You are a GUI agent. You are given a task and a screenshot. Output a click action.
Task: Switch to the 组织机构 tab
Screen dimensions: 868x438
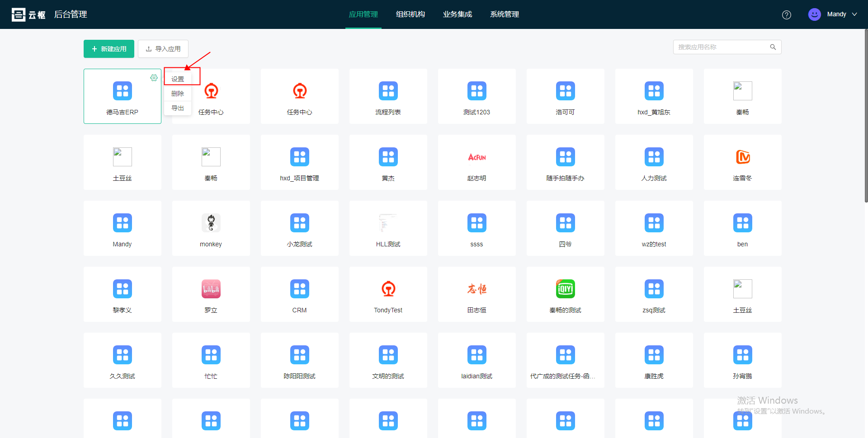[x=410, y=14]
